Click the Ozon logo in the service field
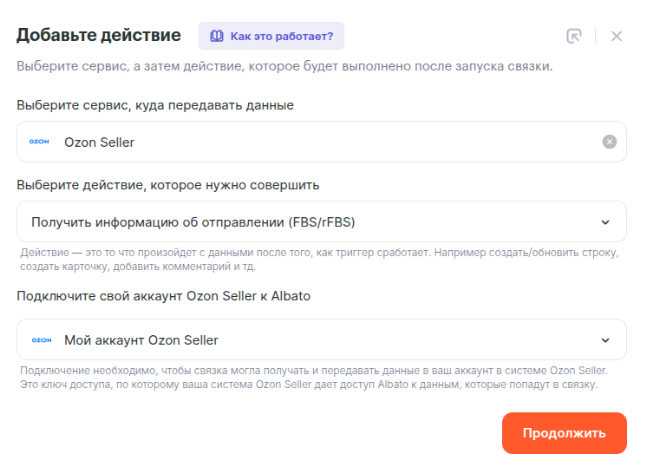This screenshot has width=668, height=474. click(x=40, y=142)
